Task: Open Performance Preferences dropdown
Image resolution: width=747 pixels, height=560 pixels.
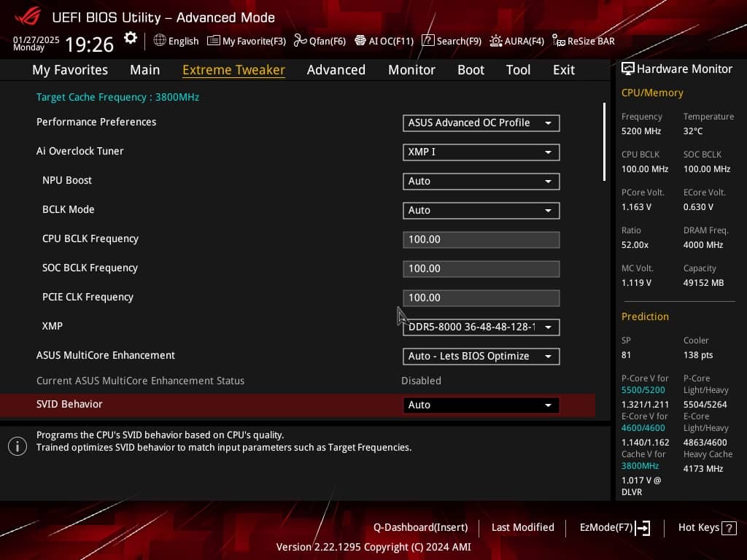Action: (x=481, y=122)
